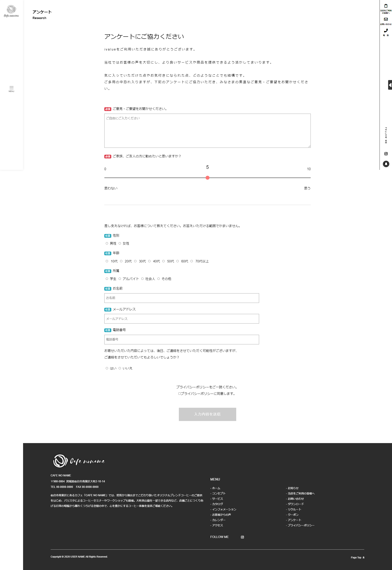Open the hamburger MENU icon
Image resolution: width=392 pixels, height=570 pixels.
(12, 89)
